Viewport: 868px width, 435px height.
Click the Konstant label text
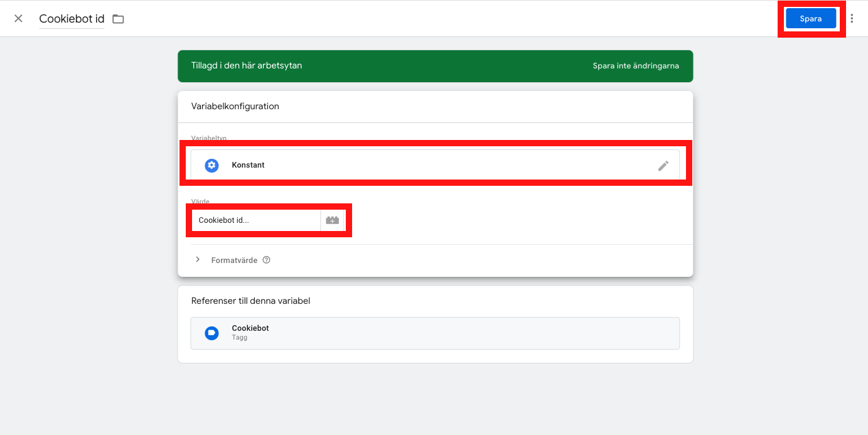[x=248, y=165]
